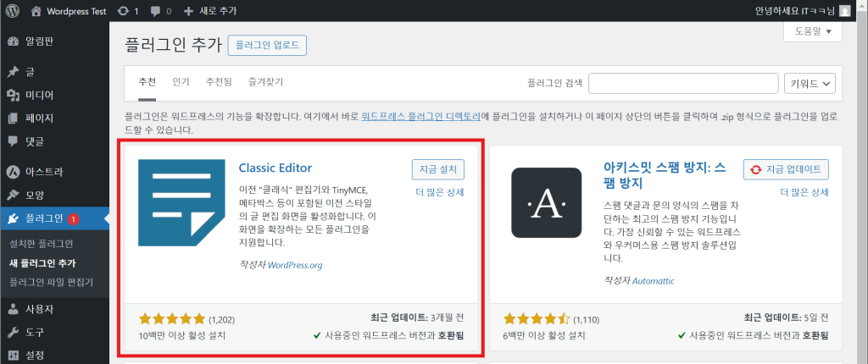
Task: Visit the Wordpress Test site home
Action: tap(69, 10)
